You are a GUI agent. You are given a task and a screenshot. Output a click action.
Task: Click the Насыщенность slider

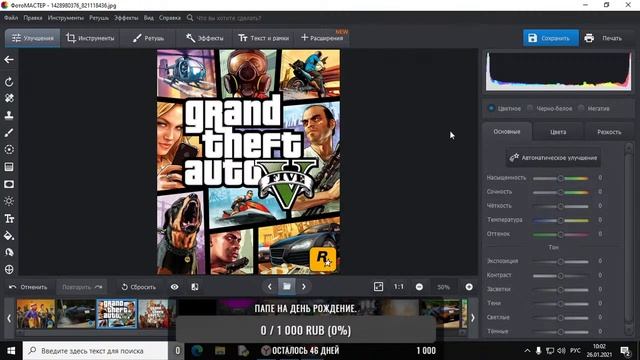[560, 178]
